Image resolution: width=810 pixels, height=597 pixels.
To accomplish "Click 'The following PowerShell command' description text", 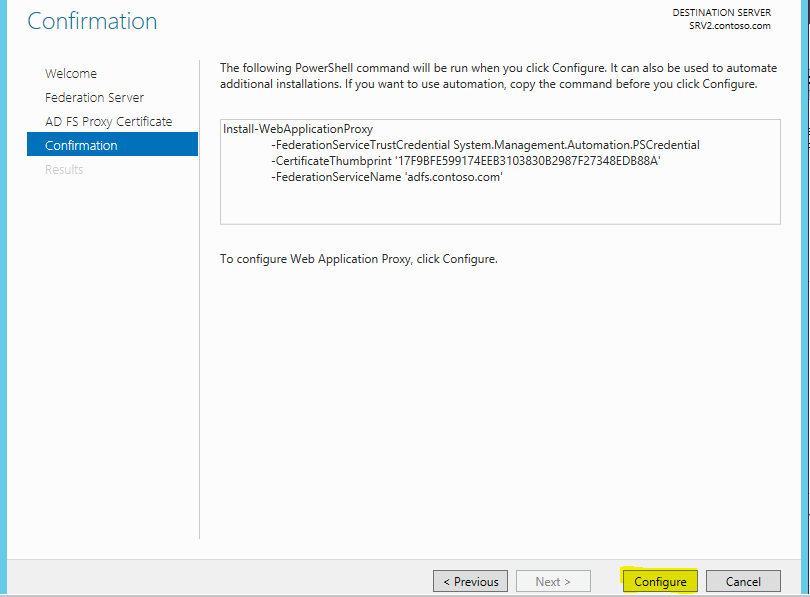I will (499, 76).
